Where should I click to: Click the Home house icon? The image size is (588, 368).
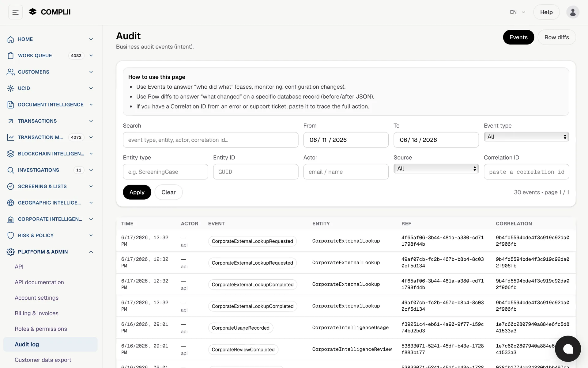pyautogui.click(x=11, y=39)
